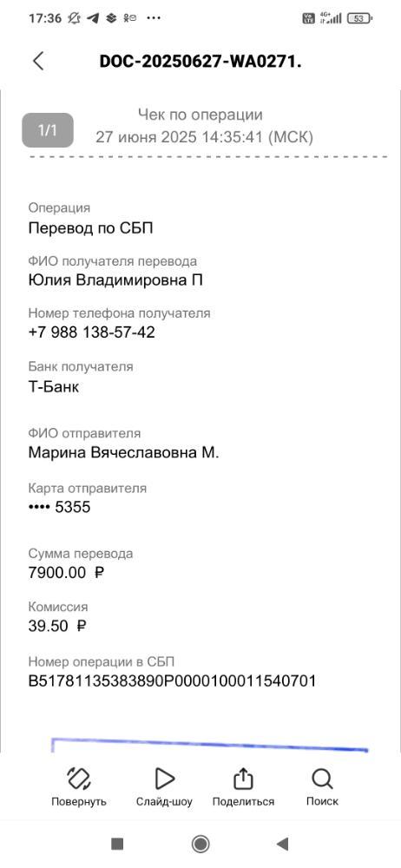Viewport: 401px width, 868px height.
Task: Start the Слайд-шоу play icon
Action: click(x=164, y=779)
